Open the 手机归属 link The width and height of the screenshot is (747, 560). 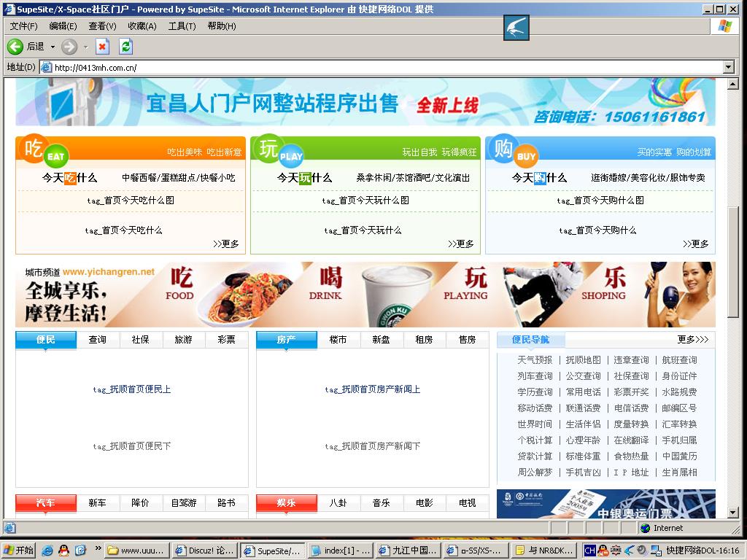(679, 440)
